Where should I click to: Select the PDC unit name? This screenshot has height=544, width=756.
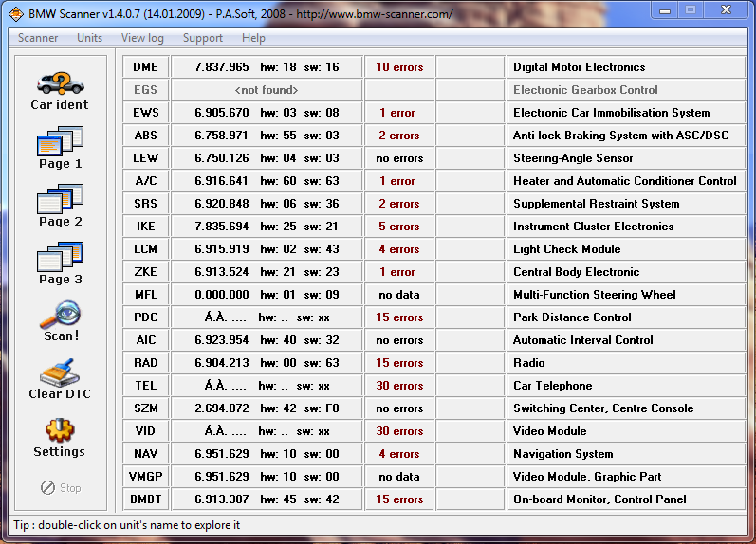click(146, 317)
